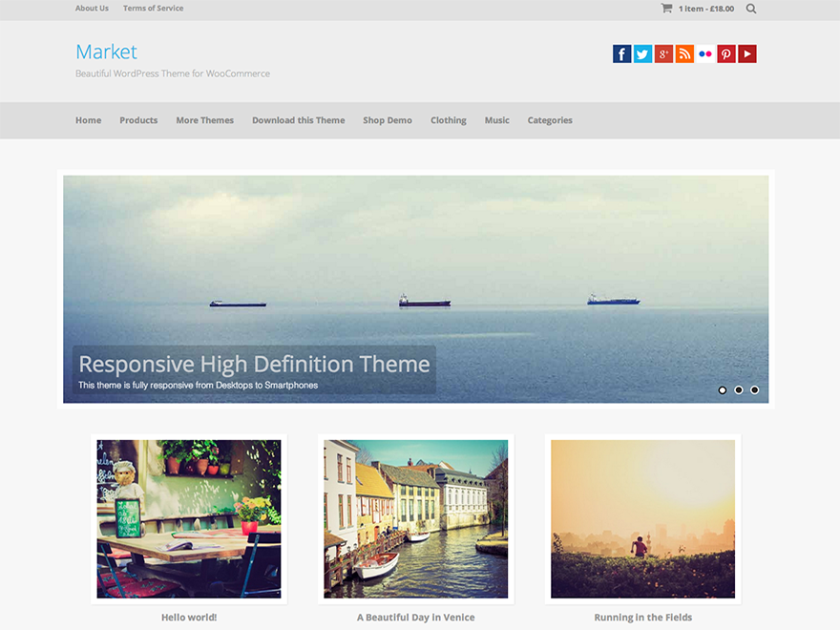Viewport: 840px width, 630px height.
Task: Click the Google+ social icon
Action: coord(663,53)
